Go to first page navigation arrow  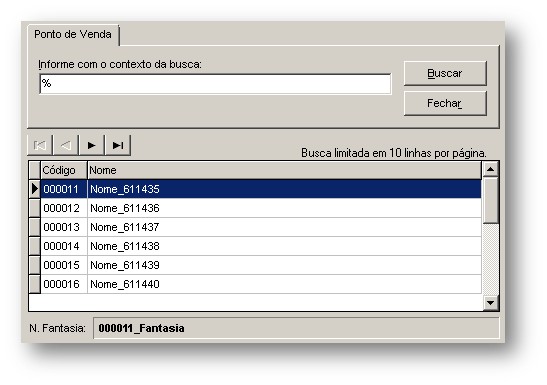pos(40,145)
